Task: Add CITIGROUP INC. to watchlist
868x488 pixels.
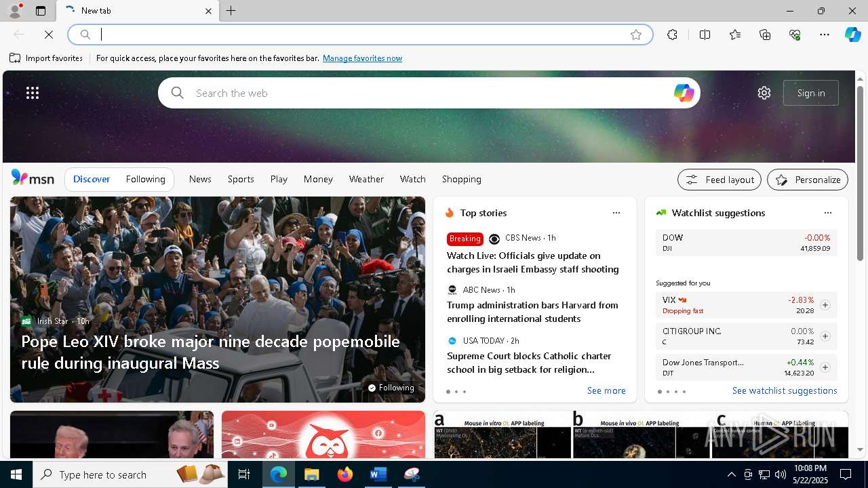Action: (825, 336)
